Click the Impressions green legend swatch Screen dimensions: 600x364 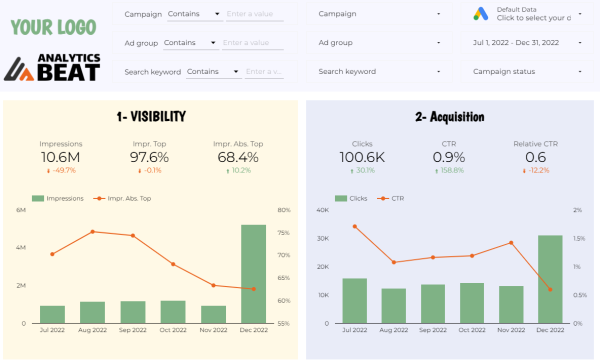point(38,198)
